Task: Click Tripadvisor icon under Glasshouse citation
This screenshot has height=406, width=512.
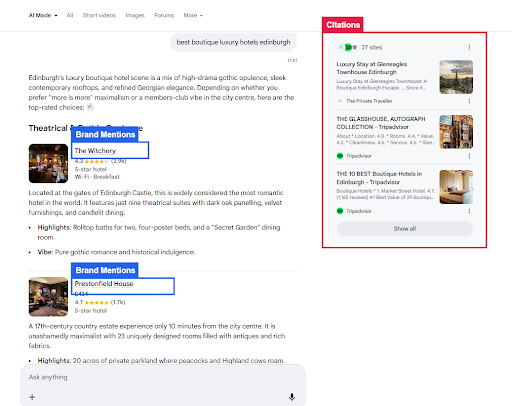Action: click(x=340, y=156)
